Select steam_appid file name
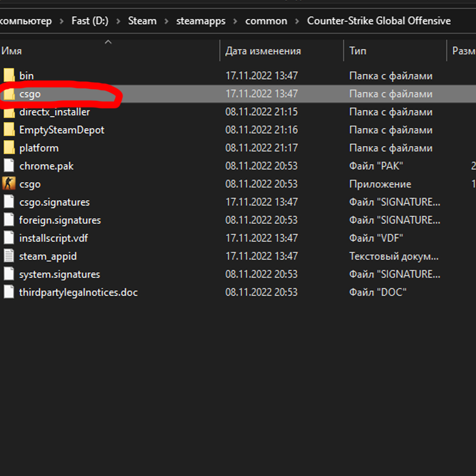The image size is (476, 476). click(48, 257)
